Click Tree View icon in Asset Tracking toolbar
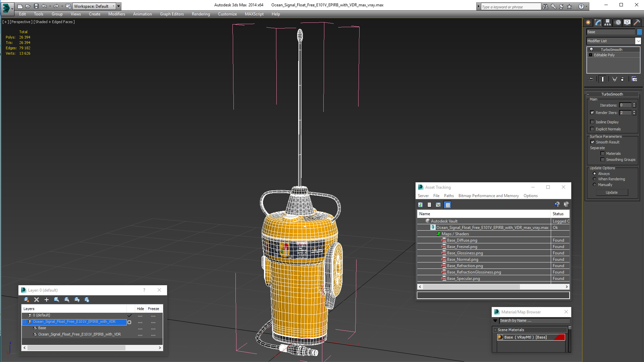The height and width of the screenshot is (362, 644). pyautogui.click(x=438, y=205)
